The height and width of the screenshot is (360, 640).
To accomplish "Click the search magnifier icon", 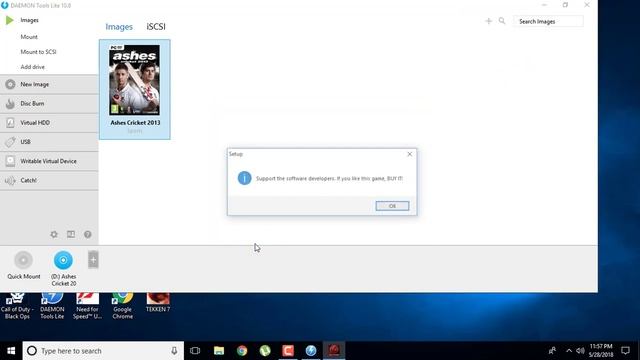I will pyautogui.click(x=502, y=21).
